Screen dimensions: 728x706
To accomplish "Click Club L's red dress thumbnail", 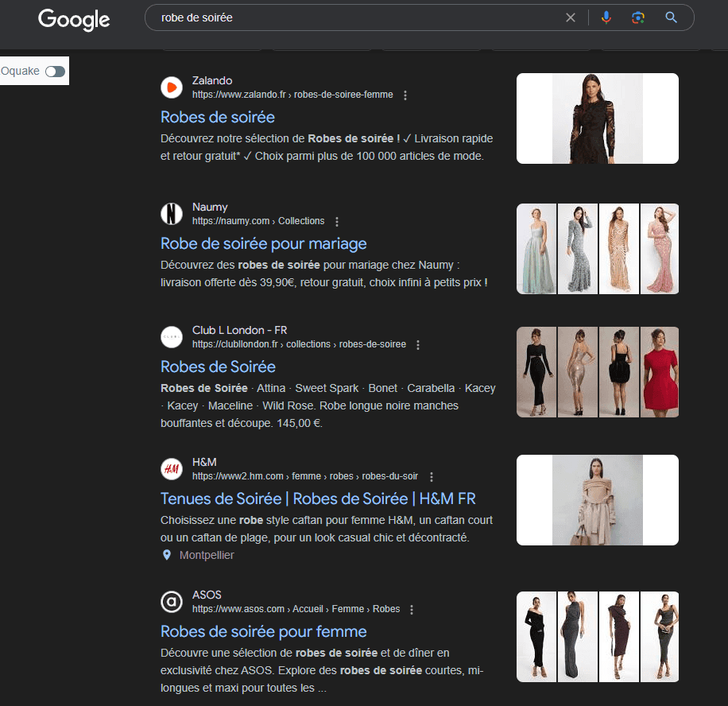I will pos(660,372).
